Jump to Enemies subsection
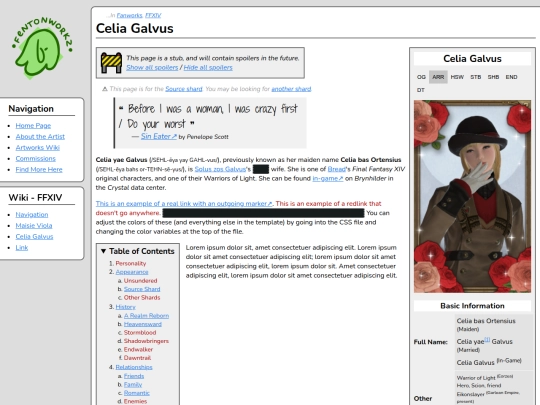 click(135, 402)
